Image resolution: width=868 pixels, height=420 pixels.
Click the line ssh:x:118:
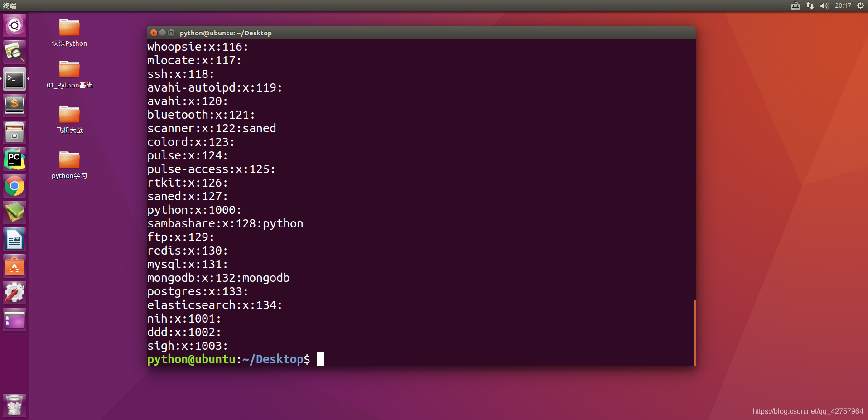coord(181,74)
